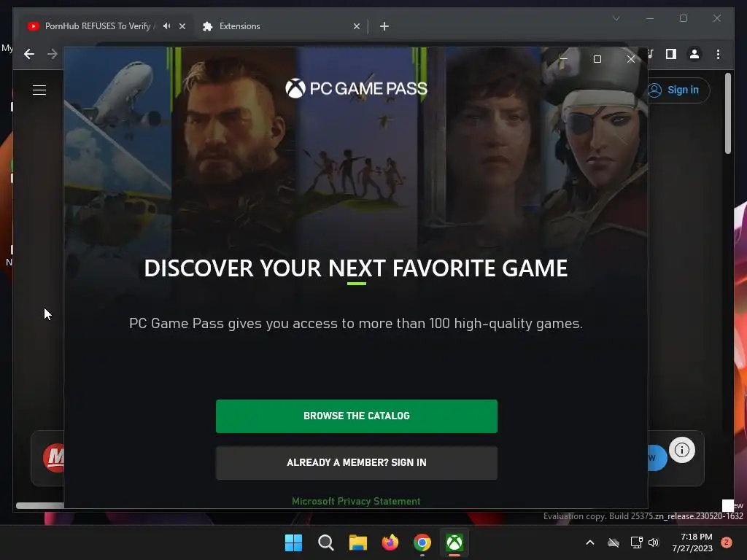Close the YouTube tab

click(x=182, y=26)
